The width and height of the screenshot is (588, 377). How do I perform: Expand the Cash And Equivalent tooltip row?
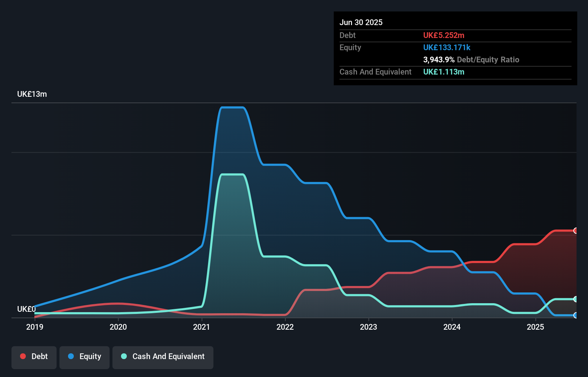click(375, 72)
